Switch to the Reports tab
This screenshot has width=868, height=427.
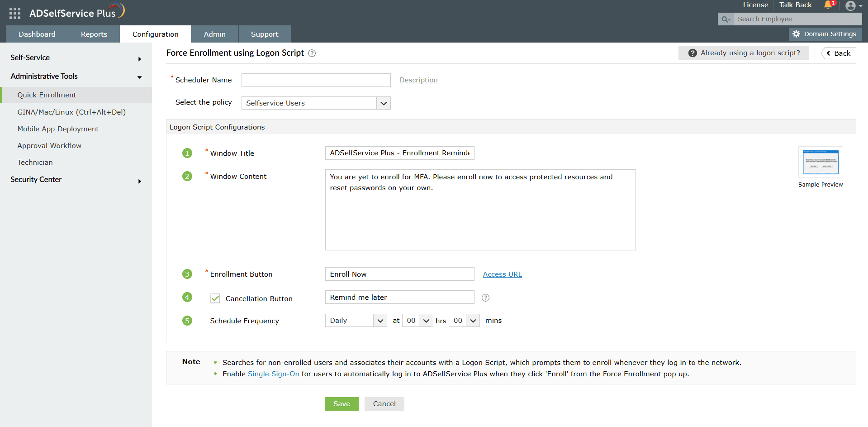(94, 34)
